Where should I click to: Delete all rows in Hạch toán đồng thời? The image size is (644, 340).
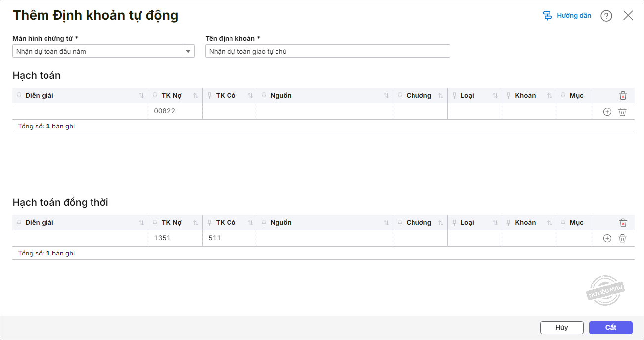click(623, 223)
